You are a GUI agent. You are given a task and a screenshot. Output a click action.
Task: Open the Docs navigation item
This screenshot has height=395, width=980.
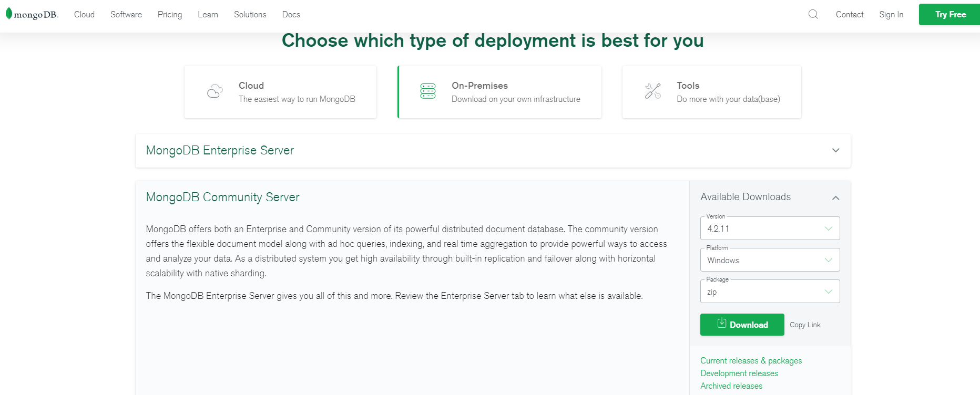(x=291, y=15)
